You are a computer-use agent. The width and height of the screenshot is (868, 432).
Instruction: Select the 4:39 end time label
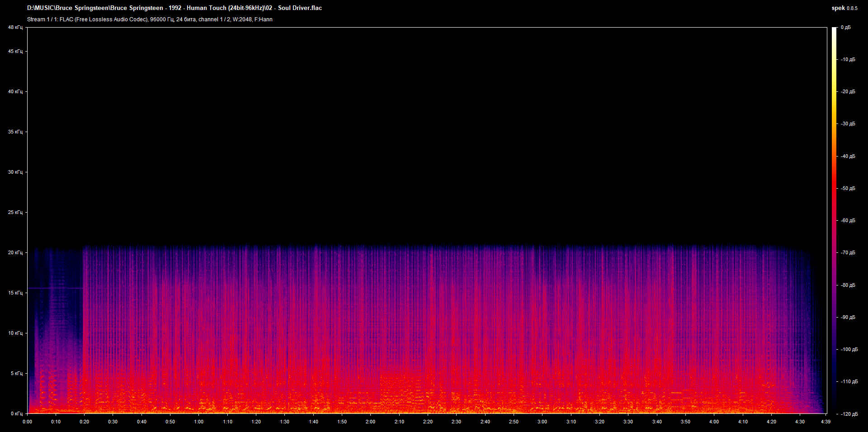(x=826, y=422)
